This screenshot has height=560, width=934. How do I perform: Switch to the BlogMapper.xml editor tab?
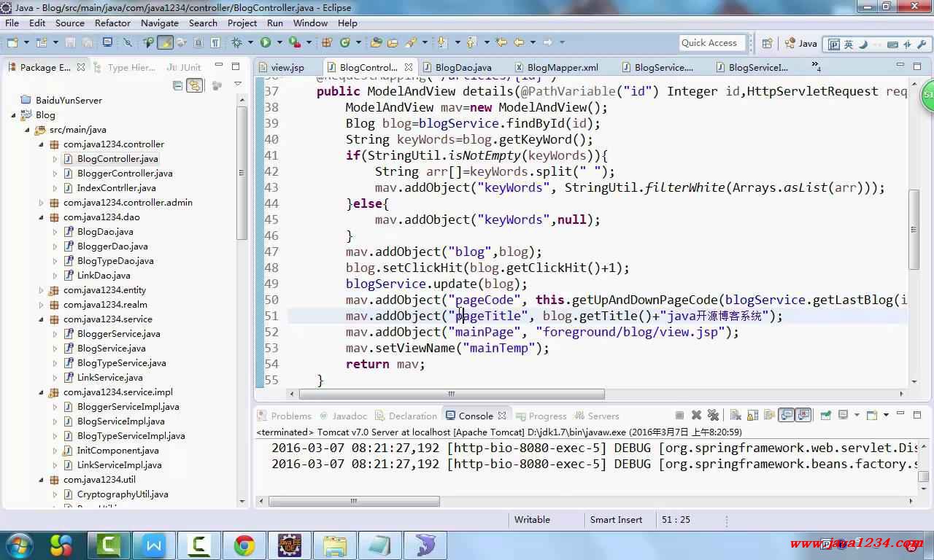pos(555,67)
